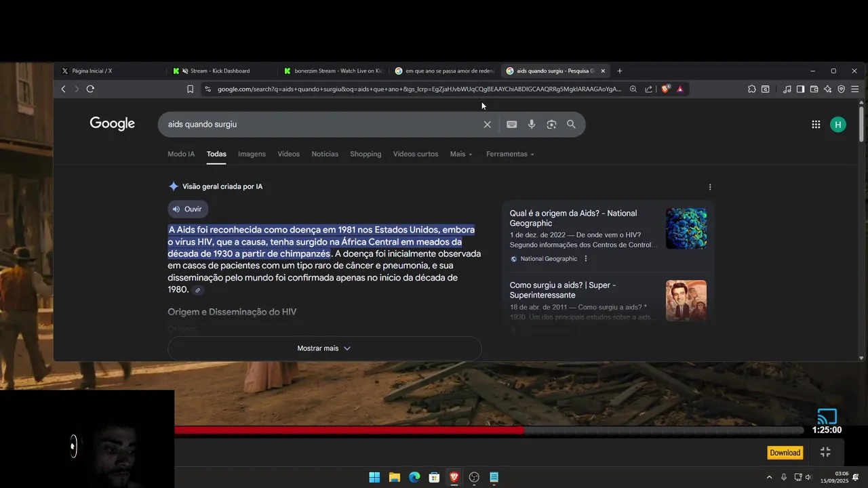Open the National Geographic virus thumbnail
Screen dimensions: 868x488
coord(686,228)
